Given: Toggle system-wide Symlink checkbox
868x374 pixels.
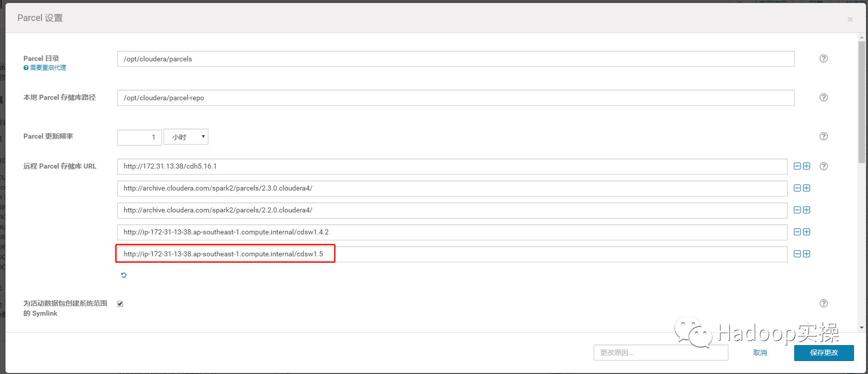Looking at the screenshot, I should (120, 304).
